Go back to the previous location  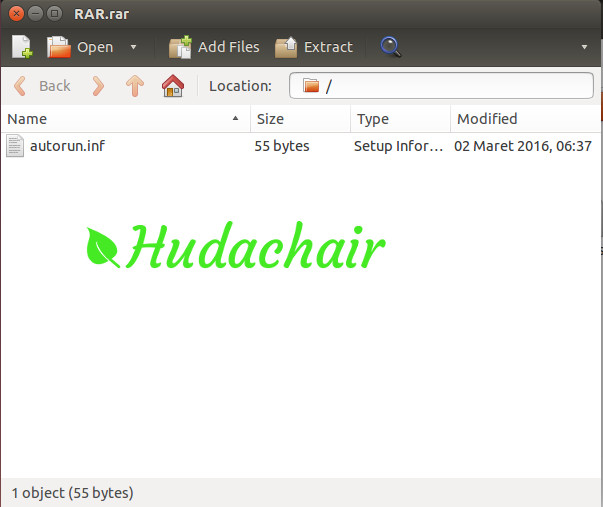42,86
